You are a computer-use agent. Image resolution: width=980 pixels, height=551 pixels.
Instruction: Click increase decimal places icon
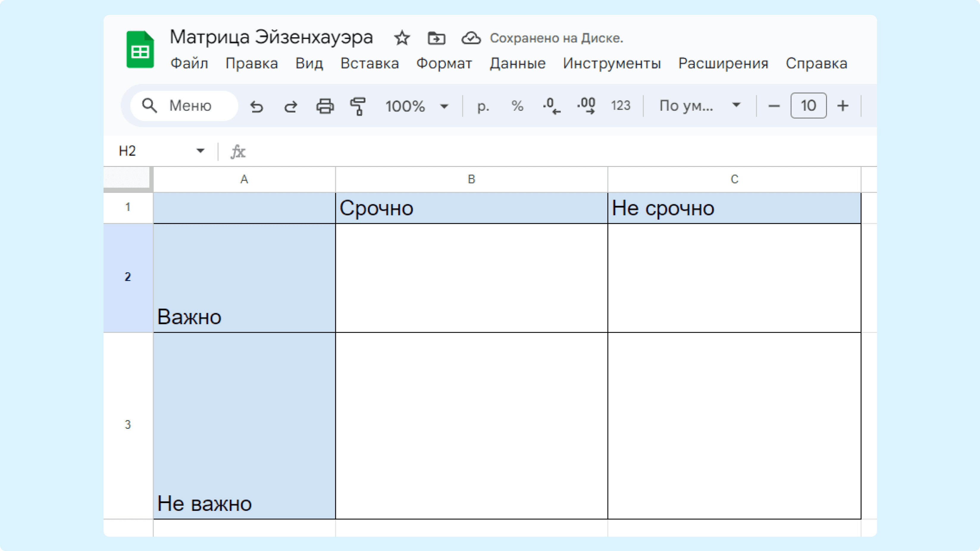coord(586,106)
